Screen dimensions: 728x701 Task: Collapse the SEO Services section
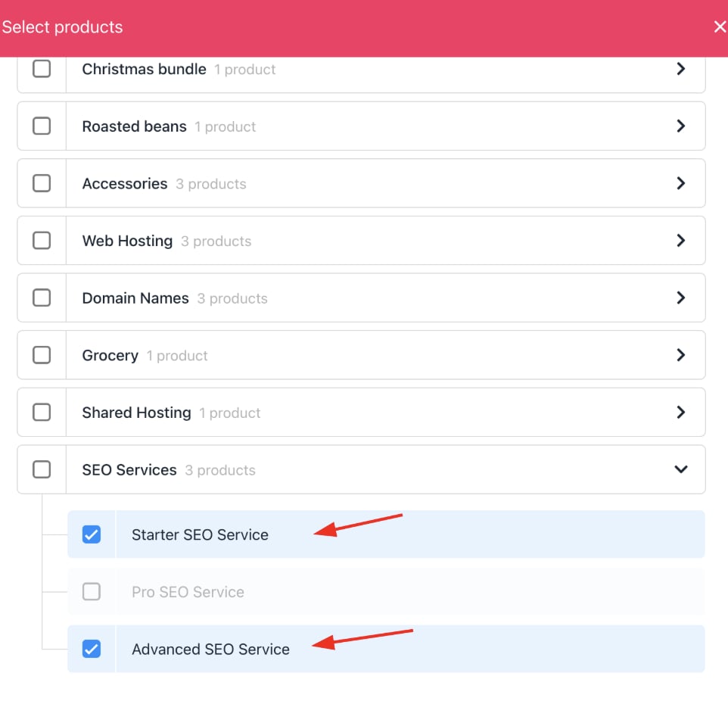pyautogui.click(x=680, y=469)
